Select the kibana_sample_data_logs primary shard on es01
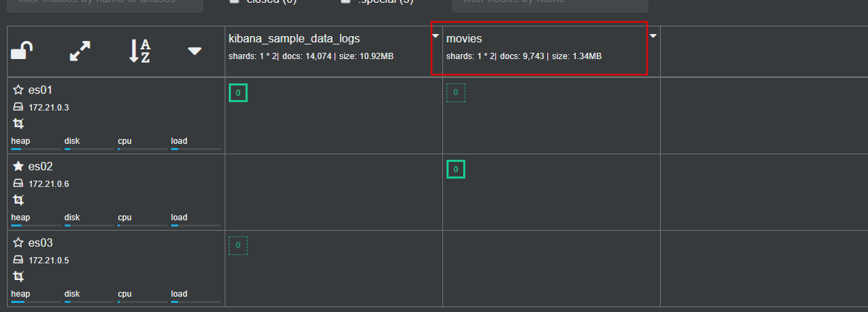868x312 pixels. tap(238, 92)
